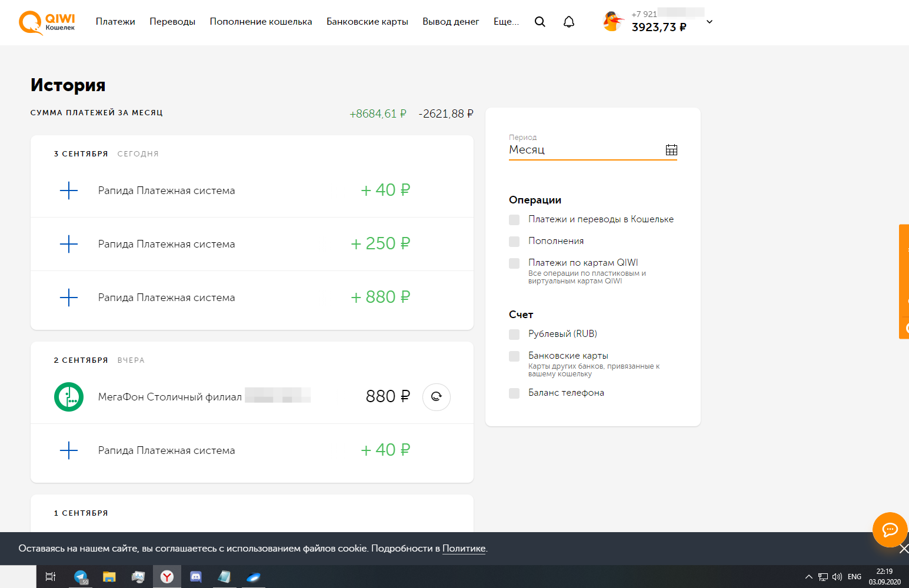Click the account balance 3923,73 ₽
This screenshot has height=588, width=909.
pos(659,27)
